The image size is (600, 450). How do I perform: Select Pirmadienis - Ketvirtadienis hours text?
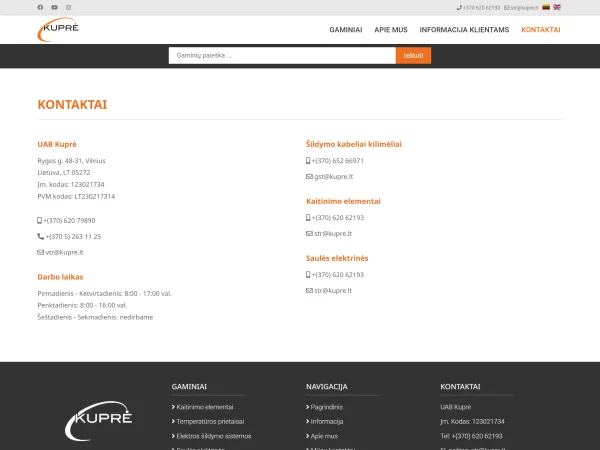pos(104,293)
